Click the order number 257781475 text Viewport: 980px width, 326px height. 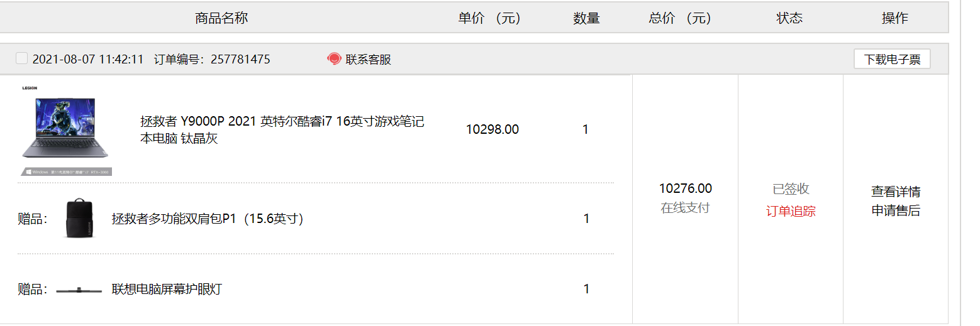pyautogui.click(x=240, y=60)
